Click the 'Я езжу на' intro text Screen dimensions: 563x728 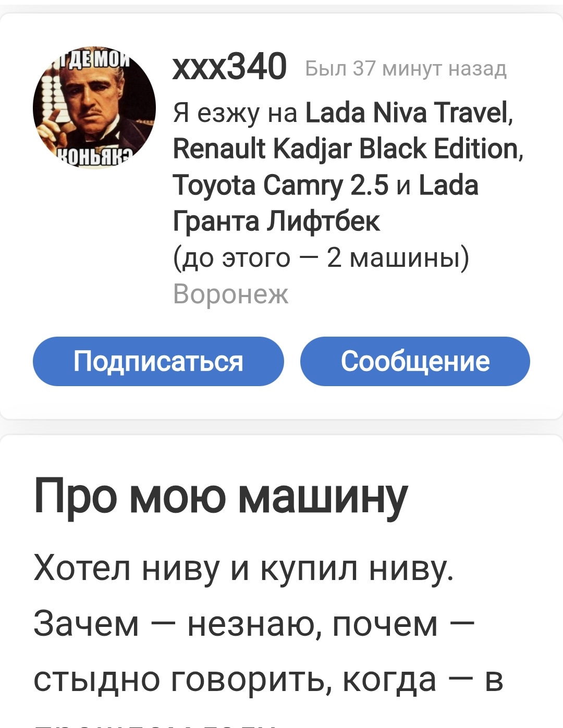click(x=235, y=113)
